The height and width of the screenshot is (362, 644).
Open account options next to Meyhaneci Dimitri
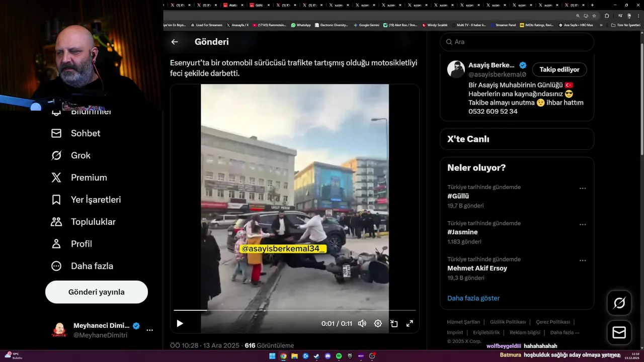pyautogui.click(x=149, y=330)
